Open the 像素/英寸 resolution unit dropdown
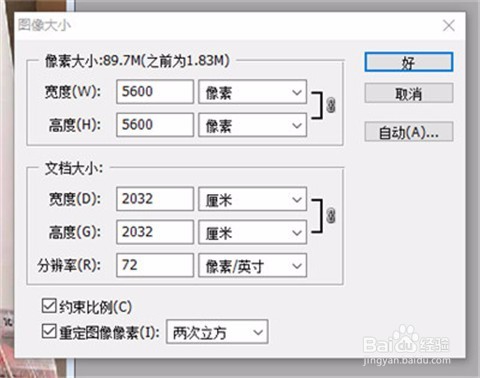Viewport: 480px width, 378px height. pyautogui.click(x=252, y=266)
